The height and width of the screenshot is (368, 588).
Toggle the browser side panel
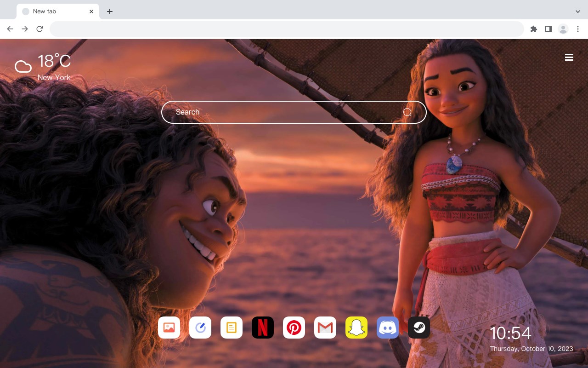548,29
